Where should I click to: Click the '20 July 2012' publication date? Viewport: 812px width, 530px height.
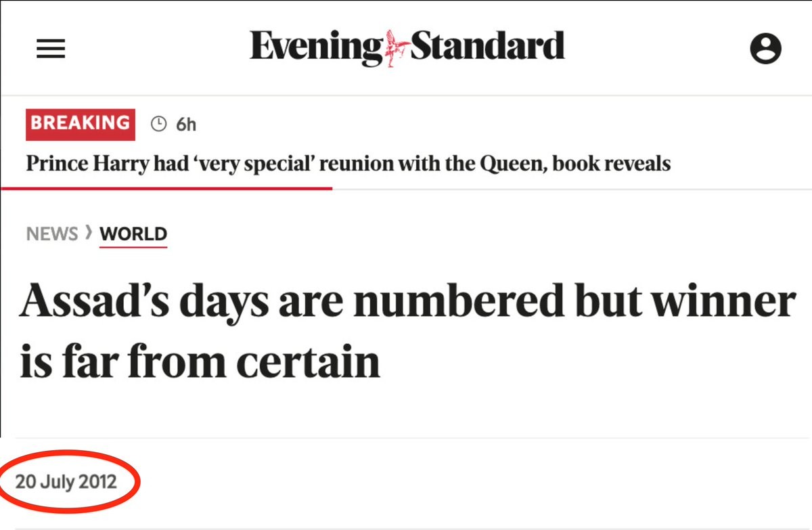pos(66,482)
